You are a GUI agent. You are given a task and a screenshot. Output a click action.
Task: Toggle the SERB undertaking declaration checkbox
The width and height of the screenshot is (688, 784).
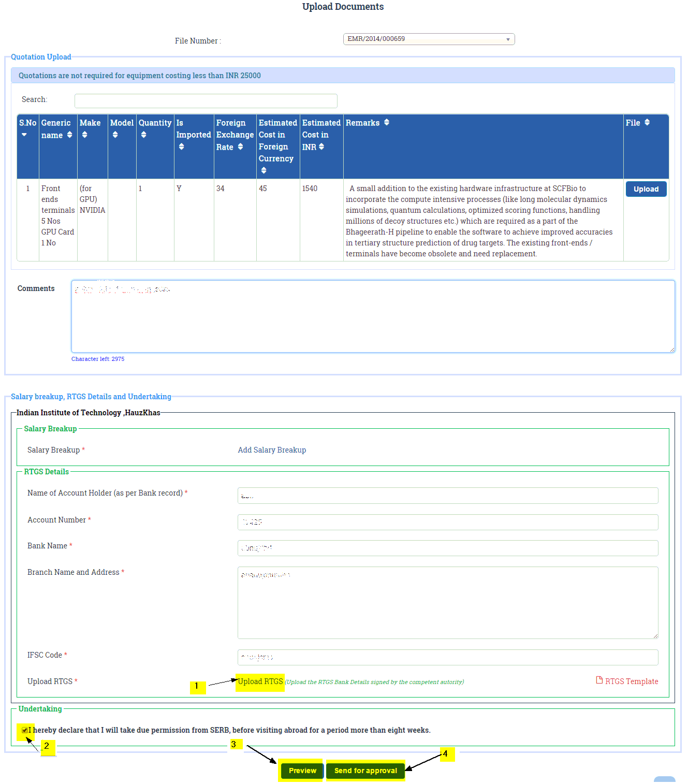pyautogui.click(x=25, y=730)
